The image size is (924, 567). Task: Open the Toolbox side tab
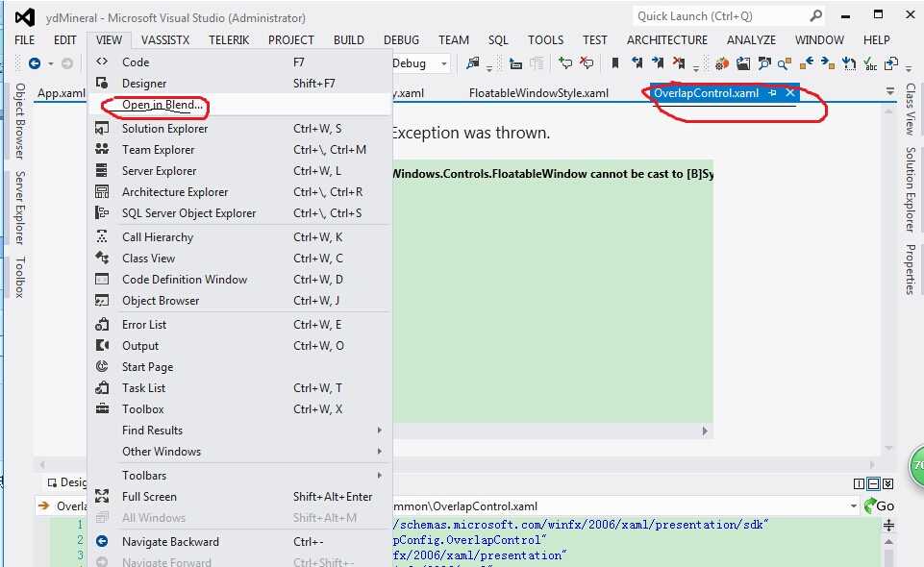point(19,277)
